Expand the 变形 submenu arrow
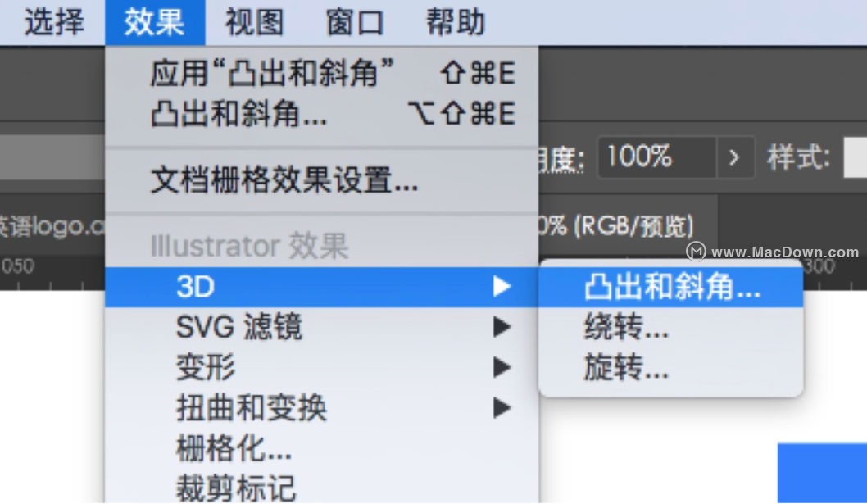Viewport: 867px width, 504px height. (502, 367)
